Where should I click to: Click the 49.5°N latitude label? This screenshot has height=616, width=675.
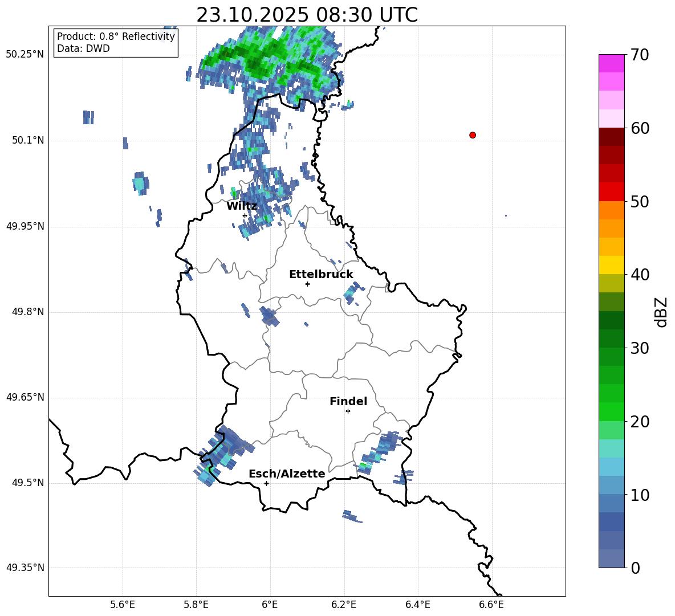click(28, 483)
